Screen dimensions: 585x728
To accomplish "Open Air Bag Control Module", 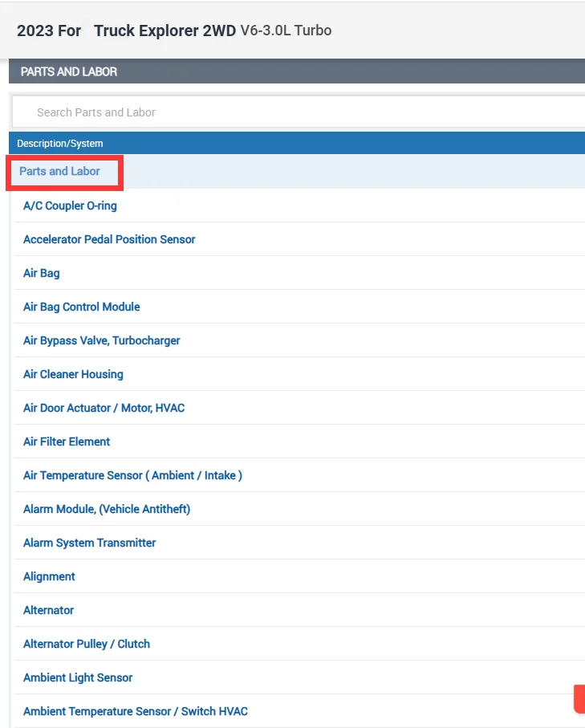I will point(82,307).
